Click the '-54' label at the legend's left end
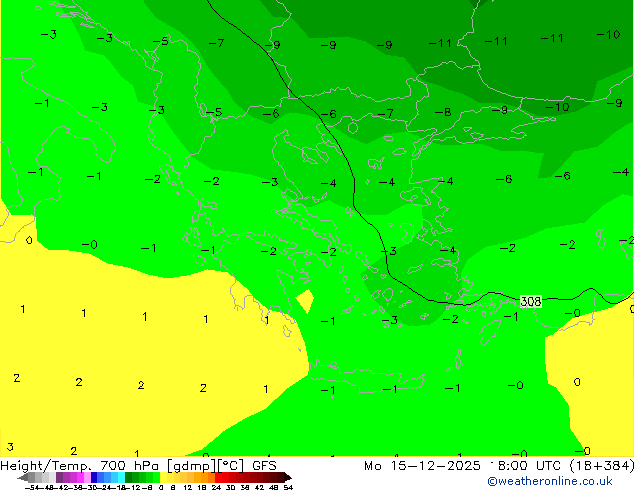 point(32,487)
